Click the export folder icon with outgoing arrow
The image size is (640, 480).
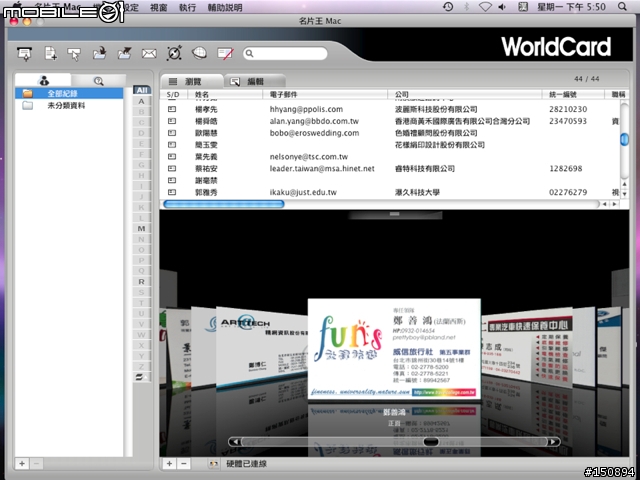pos(124,53)
